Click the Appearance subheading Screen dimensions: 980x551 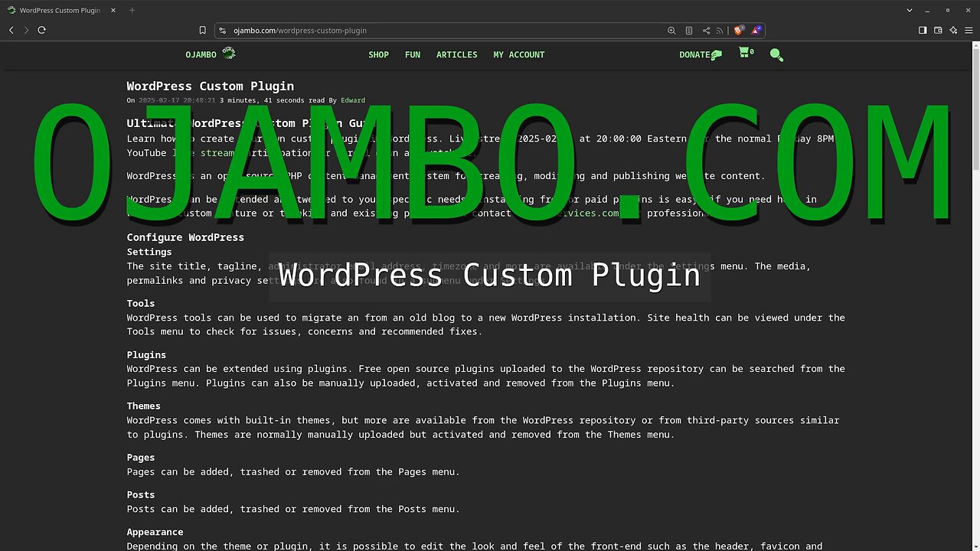[x=155, y=532]
